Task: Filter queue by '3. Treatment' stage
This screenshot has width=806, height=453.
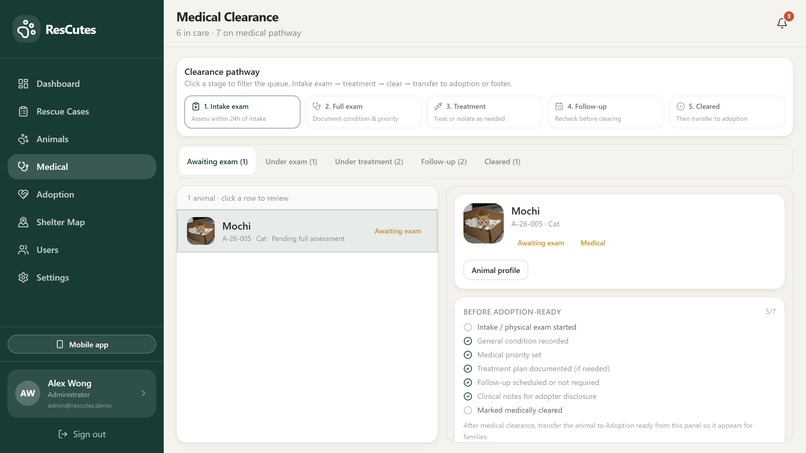Action: click(x=485, y=112)
